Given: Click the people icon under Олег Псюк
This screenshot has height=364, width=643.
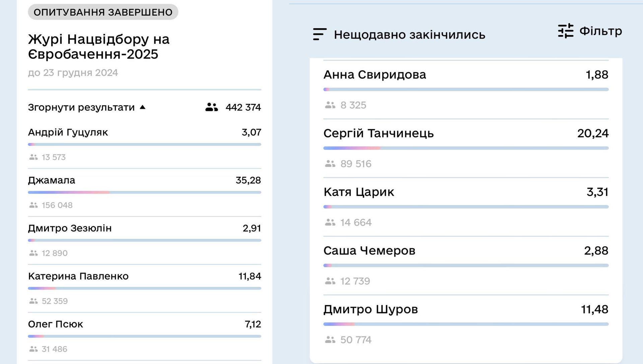Looking at the screenshot, I should click(x=33, y=349).
